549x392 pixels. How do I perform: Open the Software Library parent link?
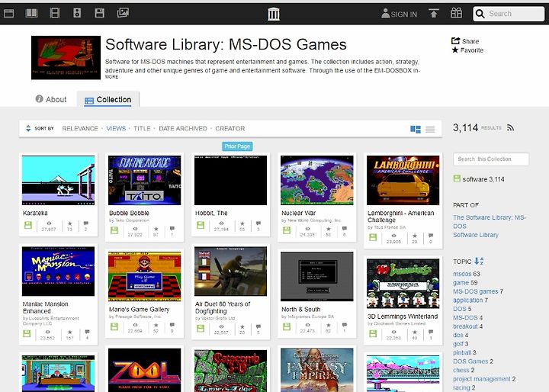tap(476, 235)
